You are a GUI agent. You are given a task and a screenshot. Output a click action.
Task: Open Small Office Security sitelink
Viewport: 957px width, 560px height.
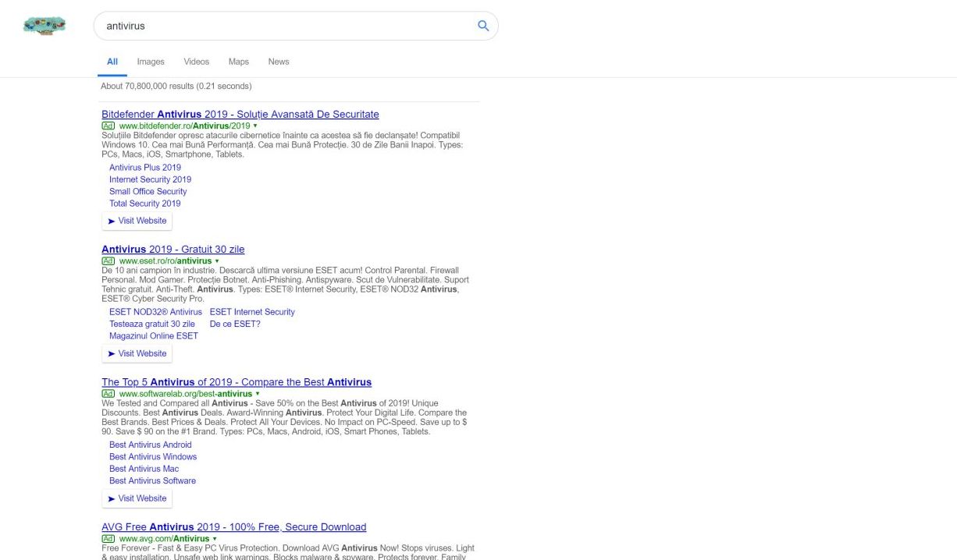148,191
